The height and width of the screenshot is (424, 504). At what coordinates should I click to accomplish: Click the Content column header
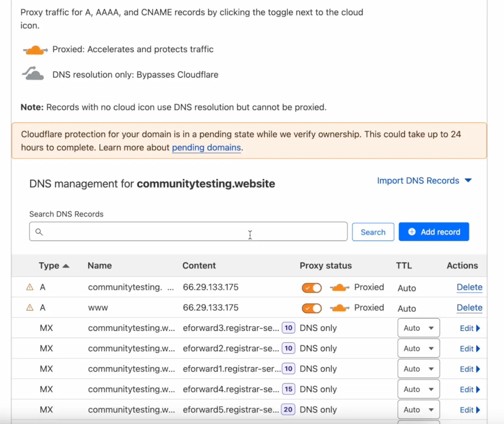[199, 266]
